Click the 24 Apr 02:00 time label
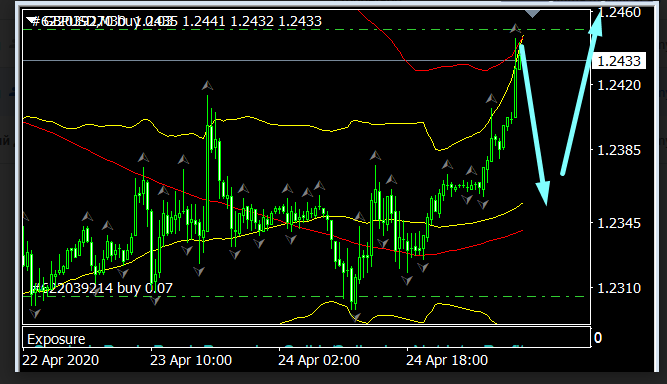The width and height of the screenshot is (667, 384). [319, 360]
